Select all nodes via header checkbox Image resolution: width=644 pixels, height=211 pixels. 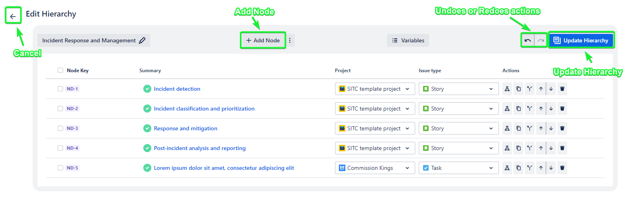tap(60, 70)
